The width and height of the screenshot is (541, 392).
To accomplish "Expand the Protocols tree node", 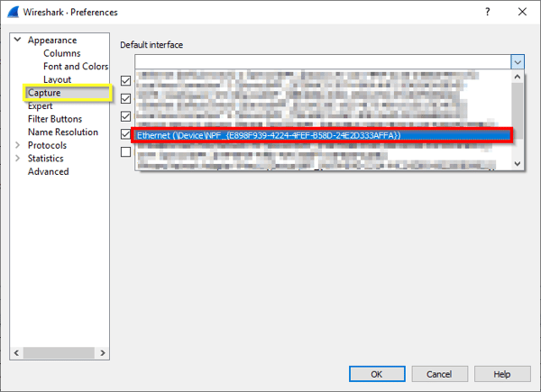I will [18, 145].
